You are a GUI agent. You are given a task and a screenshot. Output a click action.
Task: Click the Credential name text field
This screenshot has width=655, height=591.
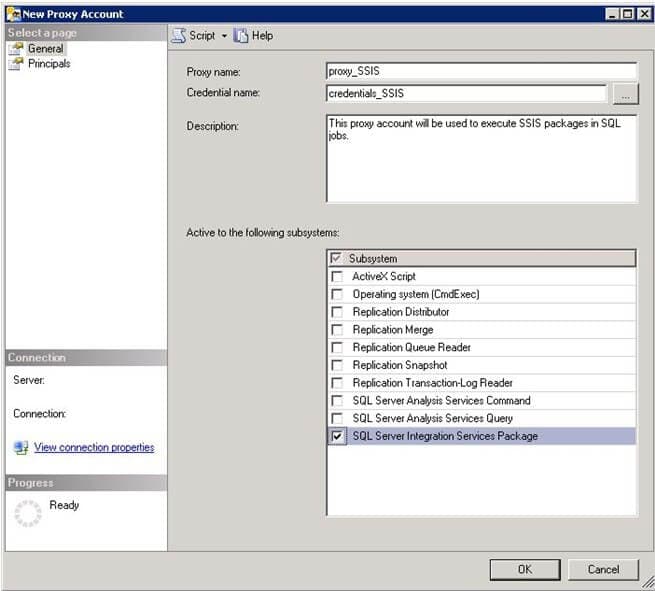coord(466,94)
